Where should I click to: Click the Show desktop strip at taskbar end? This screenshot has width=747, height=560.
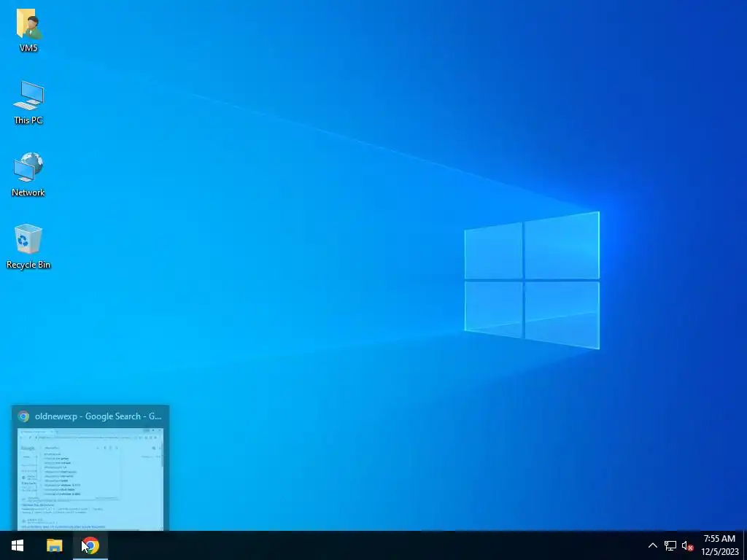point(745,545)
